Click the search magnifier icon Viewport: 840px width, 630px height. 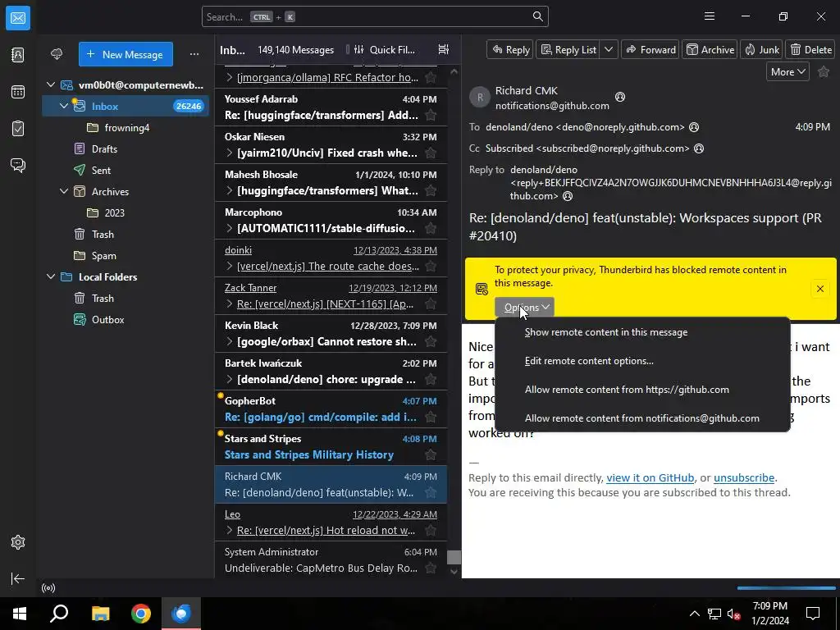tap(538, 16)
